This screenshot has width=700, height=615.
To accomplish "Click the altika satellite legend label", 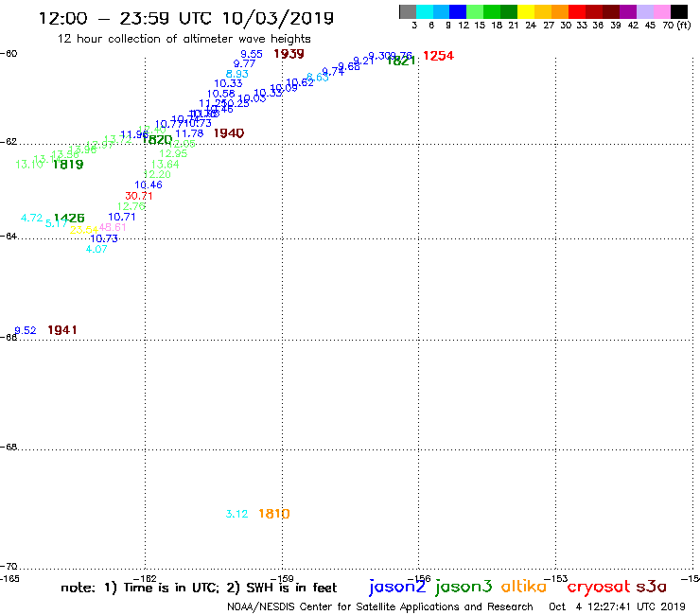I will pyautogui.click(x=524, y=586).
